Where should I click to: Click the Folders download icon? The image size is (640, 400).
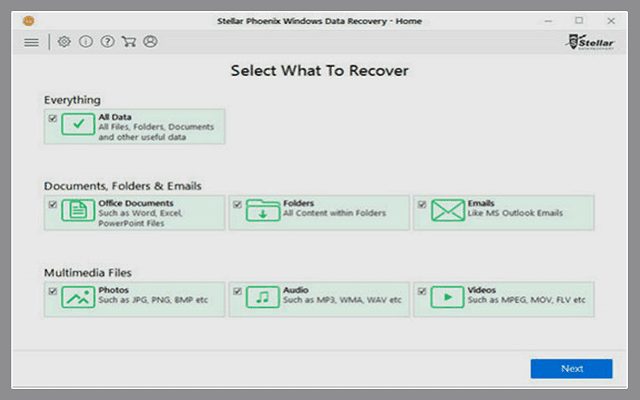[263, 211]
